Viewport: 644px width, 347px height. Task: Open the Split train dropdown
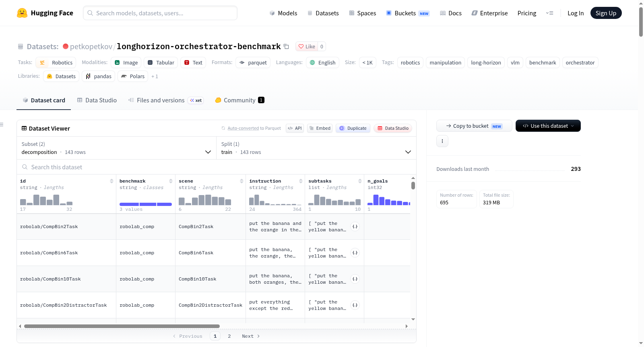click(x=316, y=148)
